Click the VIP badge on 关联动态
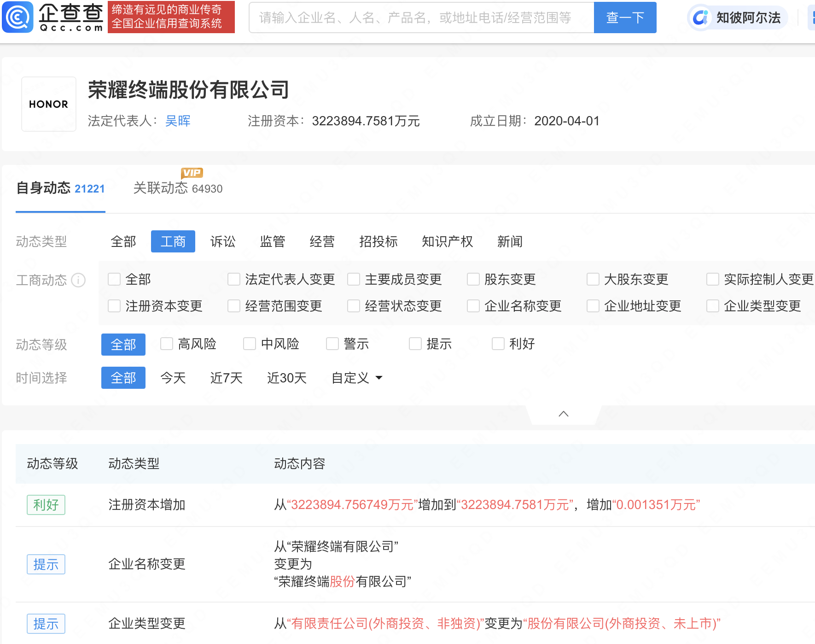815x644 pixels. click(192, 173)
